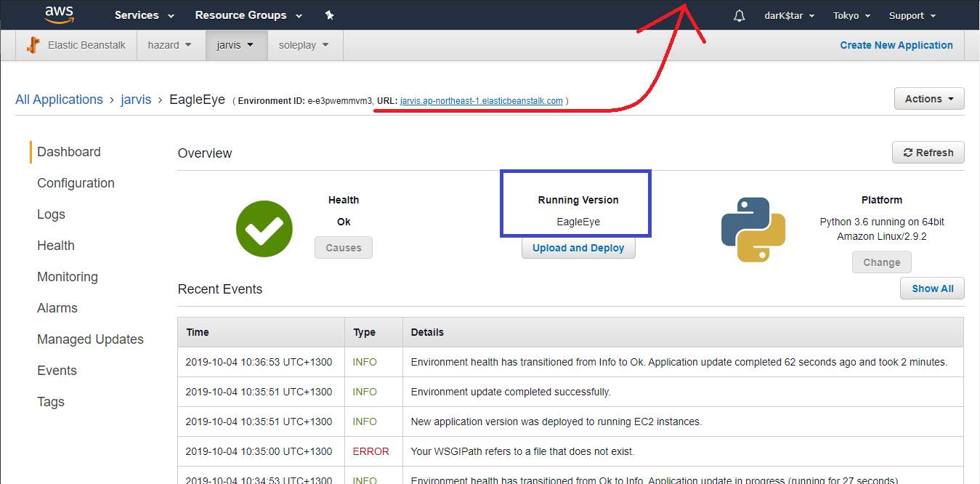Click the 10:35:00 event timestamp
Screen dimensions: 980x484
[x=259, y=451]
